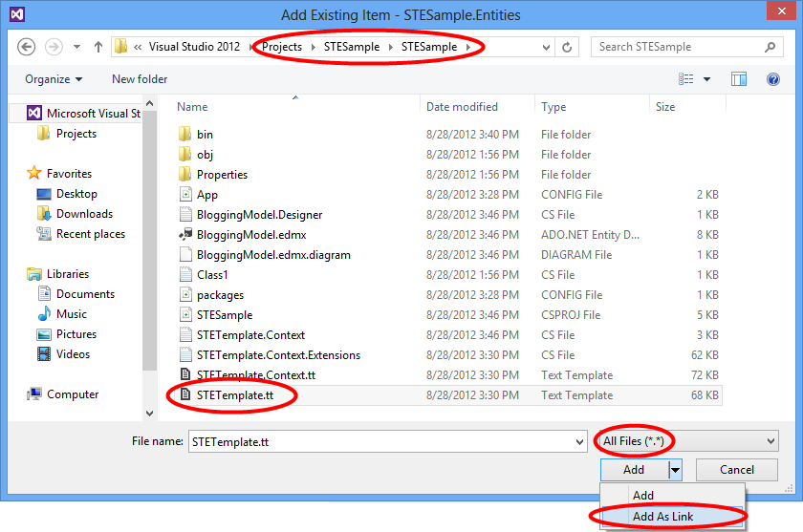Image resolution: width=803 pixels, height=532 pixels.
Task: Go up one folder level
Action: pos(98,47)
